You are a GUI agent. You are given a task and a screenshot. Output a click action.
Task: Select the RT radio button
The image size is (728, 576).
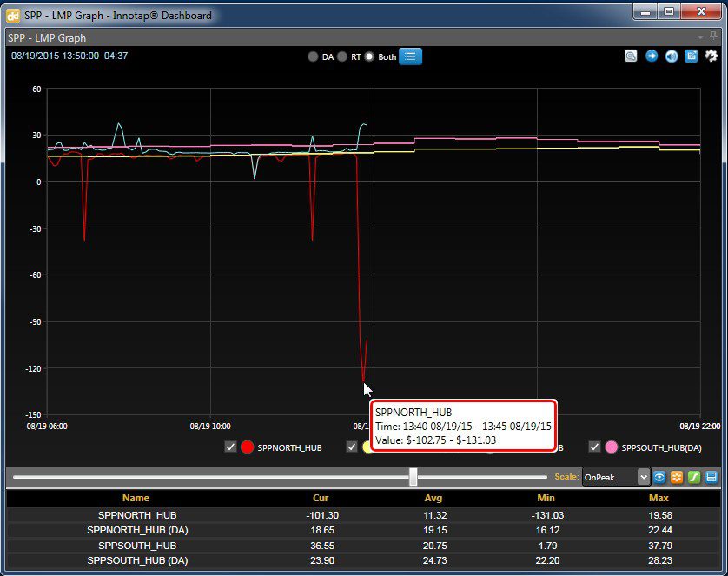click(x=342, y=56)
